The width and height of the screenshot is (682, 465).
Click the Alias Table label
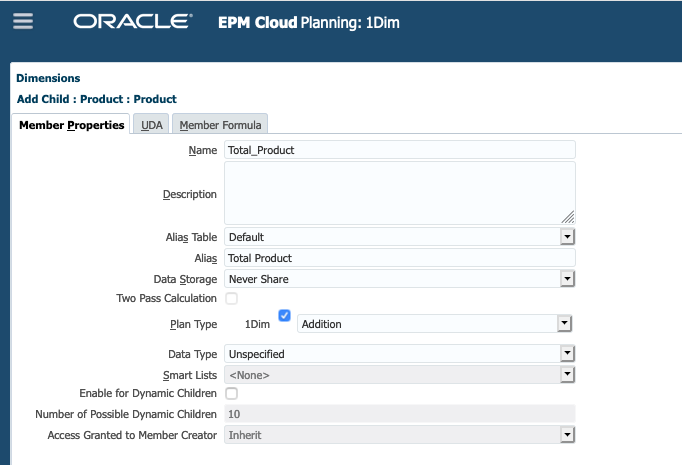click(x=191, y=238)
